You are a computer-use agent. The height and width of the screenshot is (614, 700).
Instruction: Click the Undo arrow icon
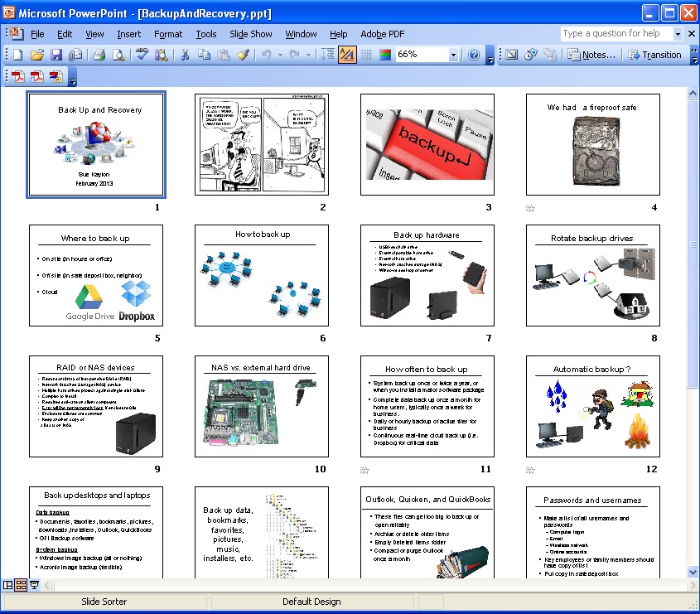(x=267, y=55)
